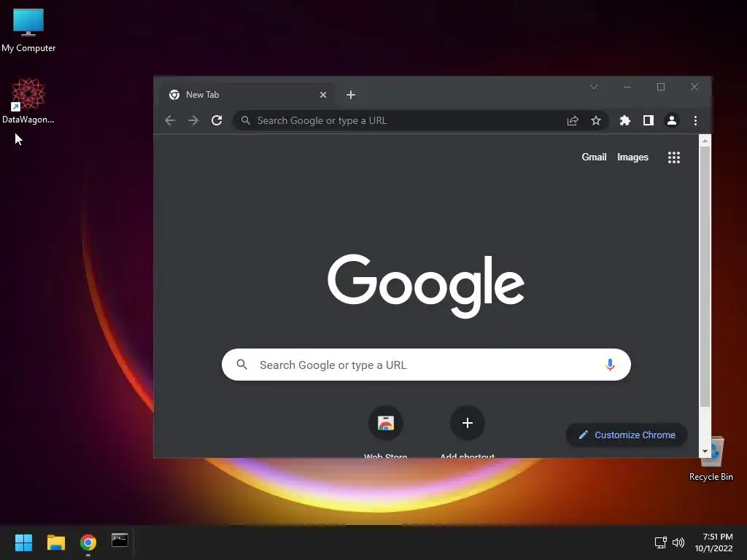This screenshot has height=560, width=747.
Task: Click the Add shortcut plus button
Action: pyautogui.click(x=468, y=423)
